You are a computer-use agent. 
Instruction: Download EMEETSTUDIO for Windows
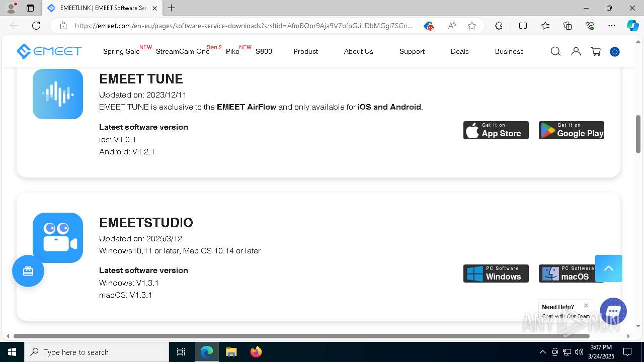tap(496, 274)
